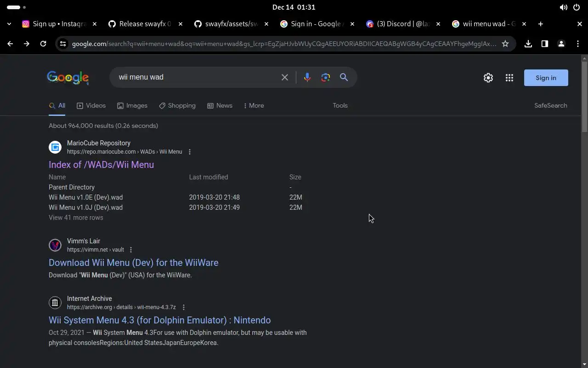Open Wii System Menu 4.3 Nintendo link
588x368 pixels.
[x=160, y=320]
